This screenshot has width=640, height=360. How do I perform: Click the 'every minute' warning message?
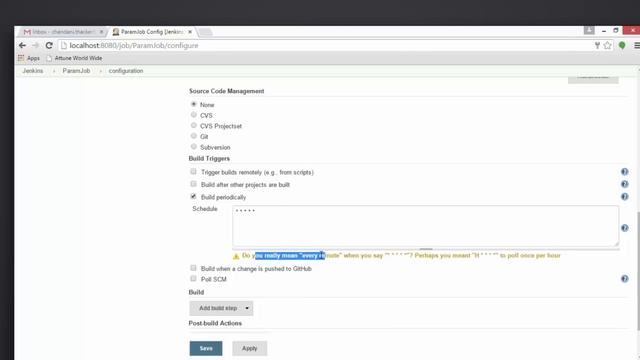pos(401,256)
